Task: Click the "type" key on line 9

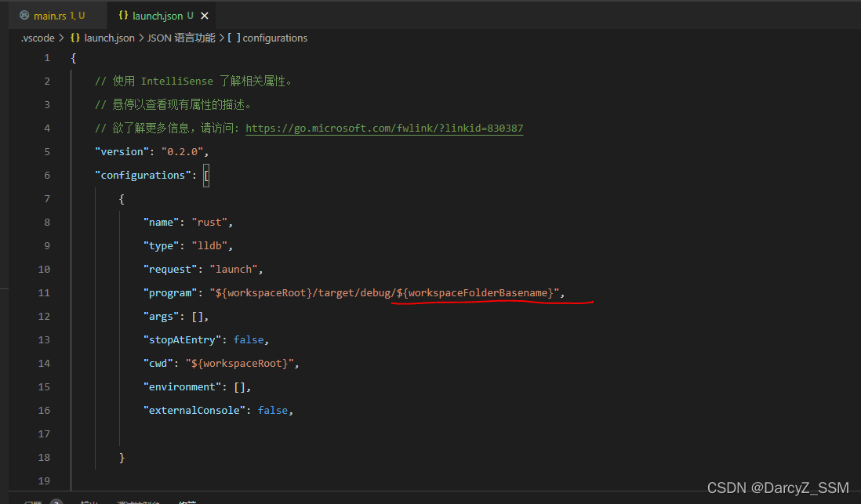Action: click(x=162, y=246)
